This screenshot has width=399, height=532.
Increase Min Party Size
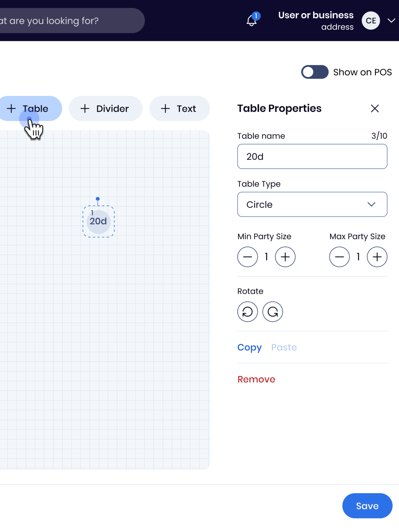point(285,257)
